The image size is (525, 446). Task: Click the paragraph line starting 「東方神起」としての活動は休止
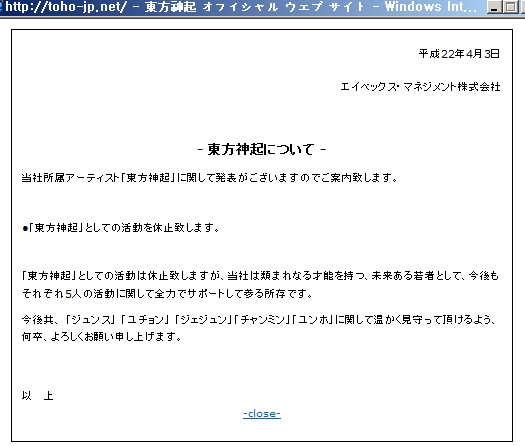tap(260, 276)
